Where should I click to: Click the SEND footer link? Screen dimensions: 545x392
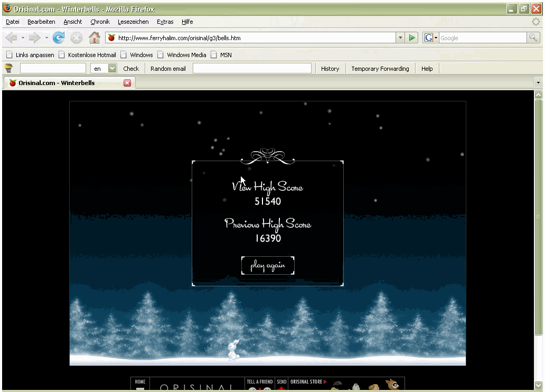[281, 381]
